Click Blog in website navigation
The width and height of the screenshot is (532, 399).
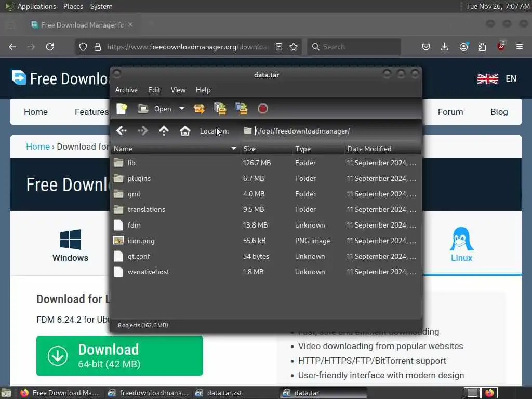[x=499, y=112]
